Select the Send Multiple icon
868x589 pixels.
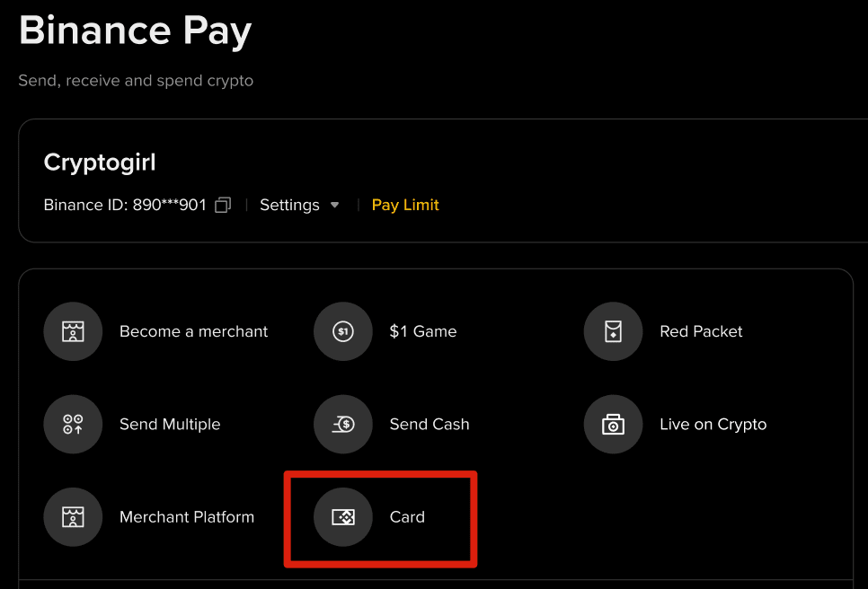click(73, 424)
